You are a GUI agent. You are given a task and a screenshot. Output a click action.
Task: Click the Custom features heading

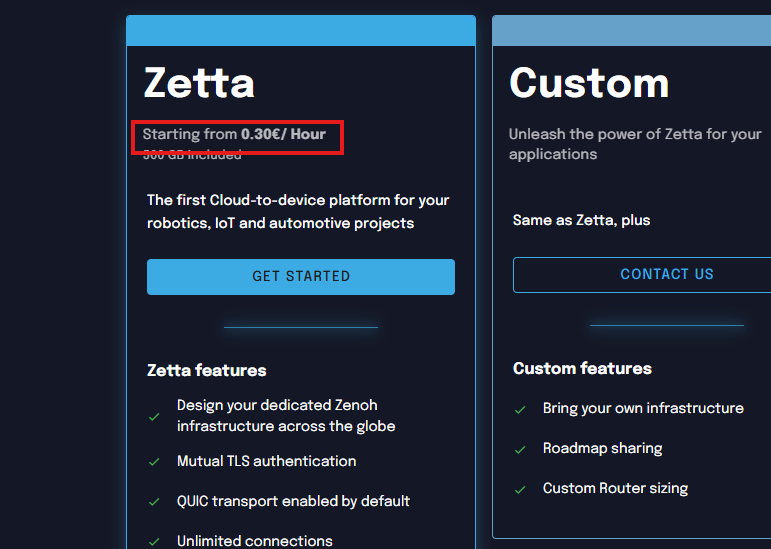582,368
